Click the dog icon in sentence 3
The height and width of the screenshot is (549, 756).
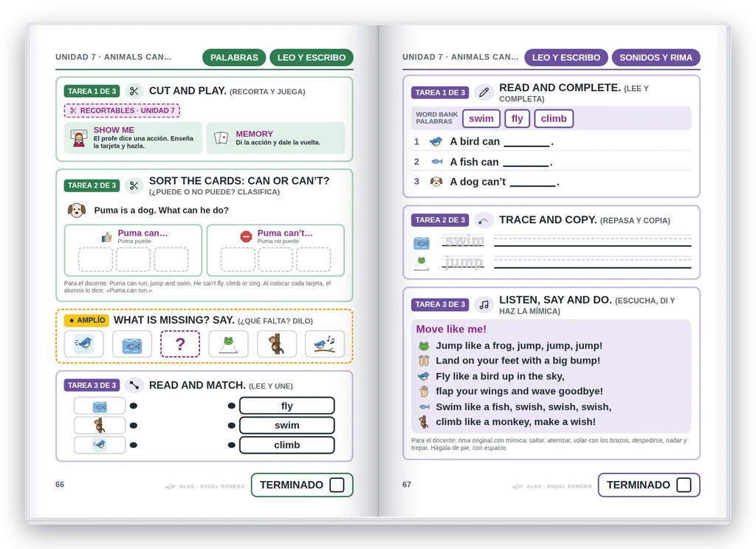point(436,182)
